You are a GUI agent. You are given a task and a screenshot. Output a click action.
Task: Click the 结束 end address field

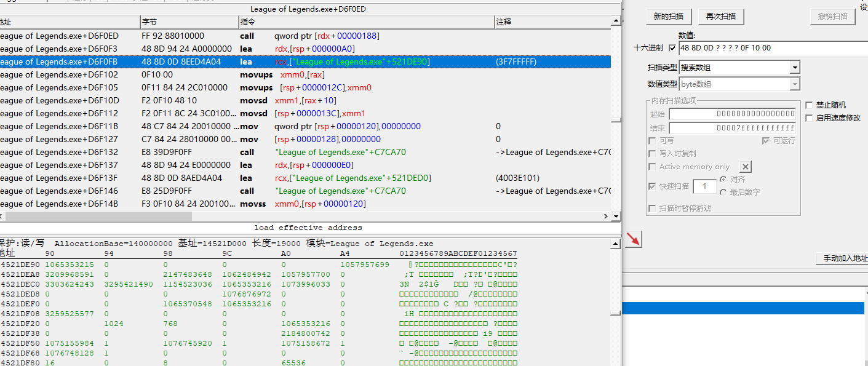pyautogui.click(x=732, y=128)
